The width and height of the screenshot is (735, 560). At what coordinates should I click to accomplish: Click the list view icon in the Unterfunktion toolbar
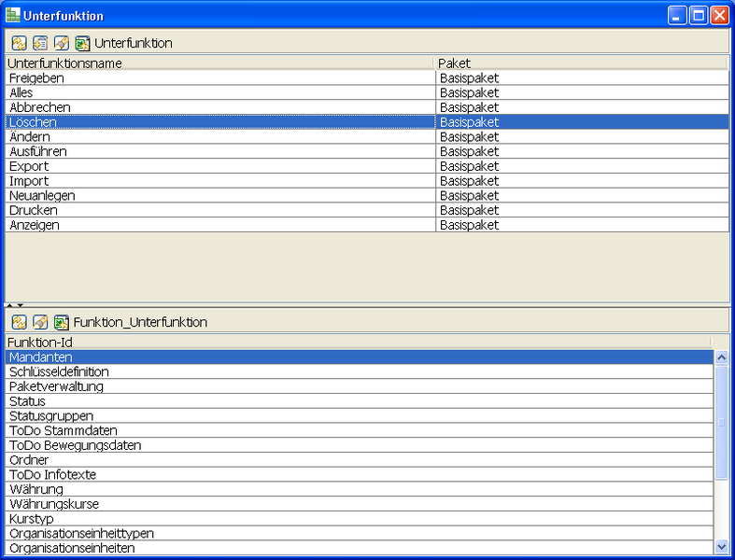[40, 43]
